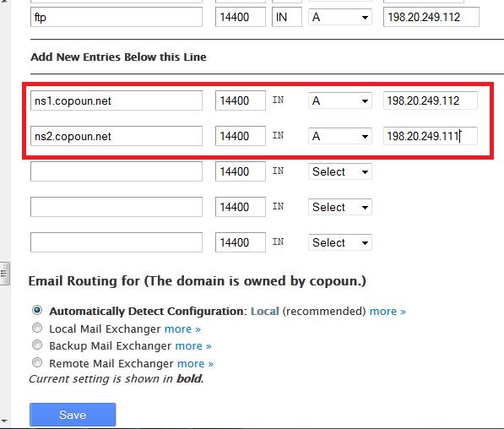Screen dimensions: 504x429
Task: Expand the first empty Select type dropdown
Action: [339, 171]
